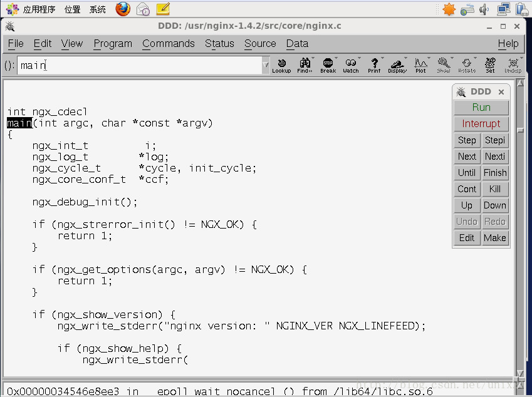This screenshot has height=397, width=532.
Task: Click the Find toolbar icon
Action: pos(305,65)
